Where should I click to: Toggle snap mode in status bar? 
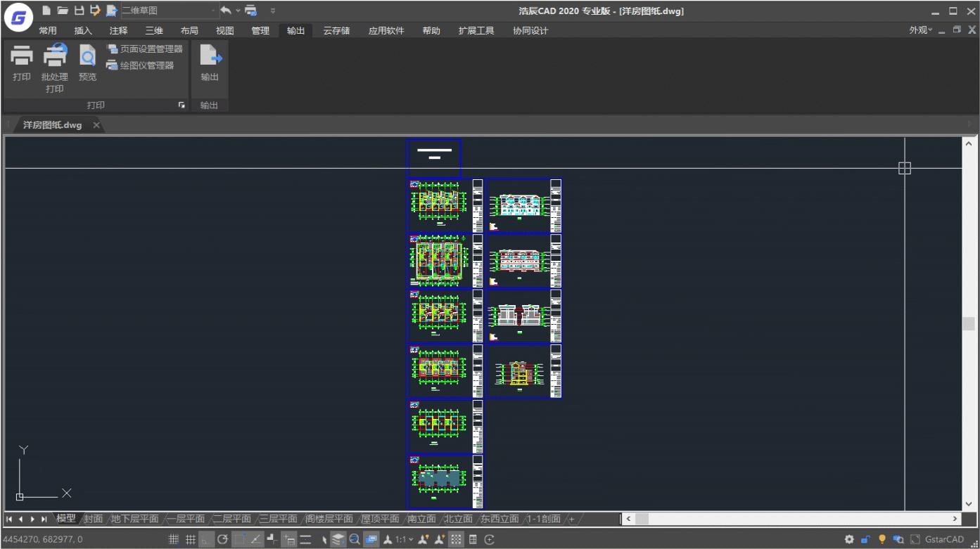(191, 539)
